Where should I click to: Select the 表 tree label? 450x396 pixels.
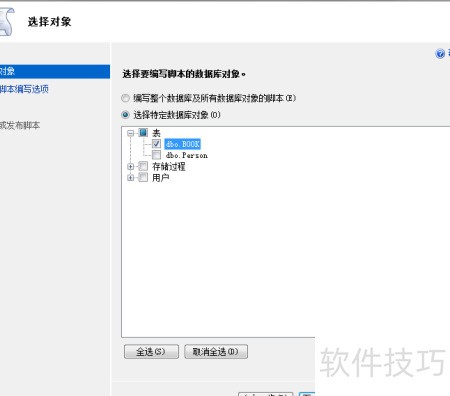(156, 133)
